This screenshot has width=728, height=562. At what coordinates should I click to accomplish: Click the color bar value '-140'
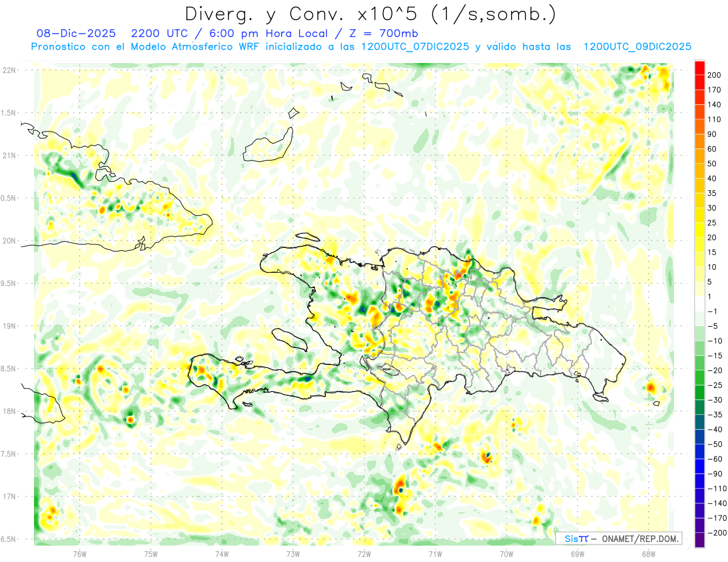[x=718, y=503]
